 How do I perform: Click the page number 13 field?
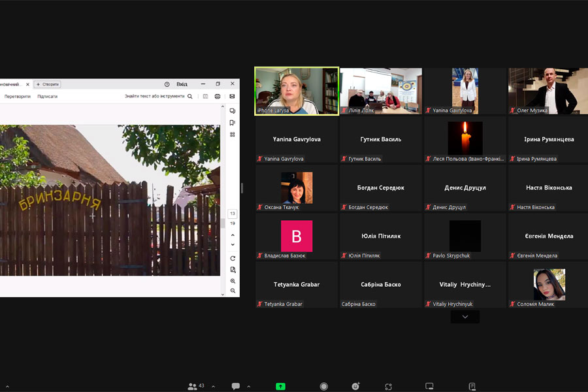tap(233, 214)
